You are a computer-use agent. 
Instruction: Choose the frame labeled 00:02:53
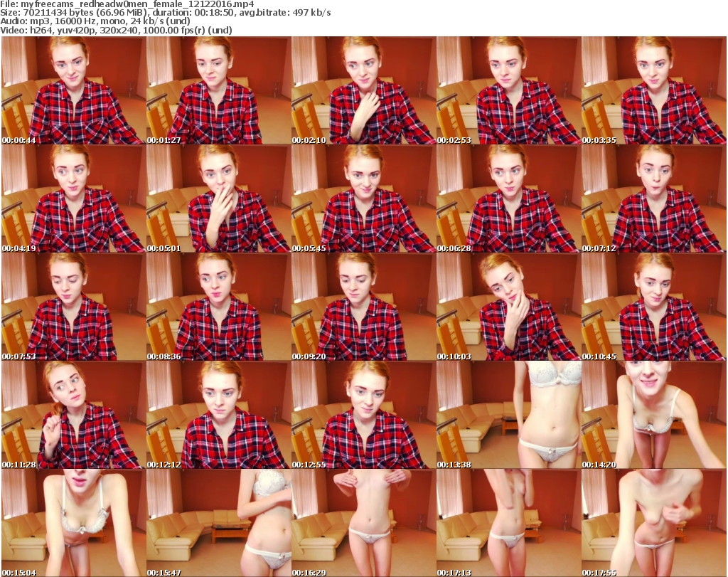(508, 90)
